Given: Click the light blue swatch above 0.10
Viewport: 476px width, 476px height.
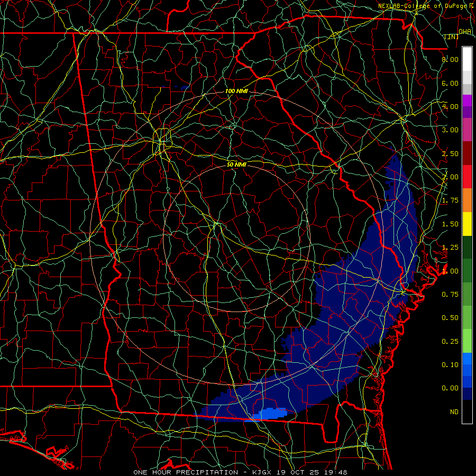Looking at the screenshot, I should coord(467,359).
